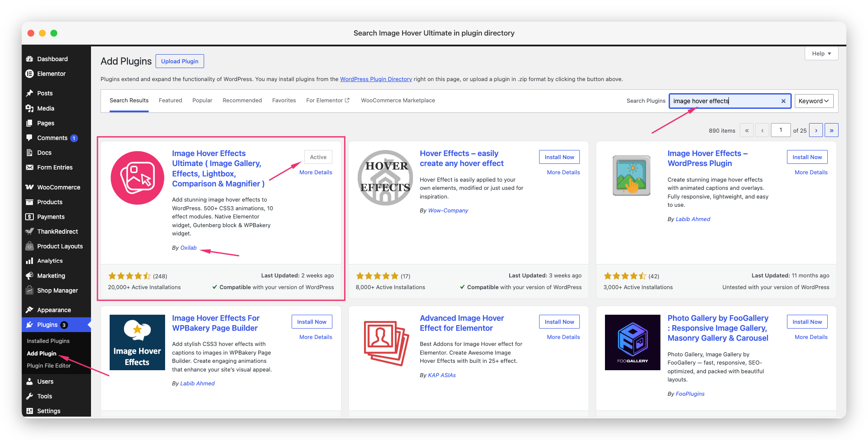Screen dimensions: 868x440
Task: Open the Image Hover Effects Ultimate thumbnail
Action: pos(137,178)
